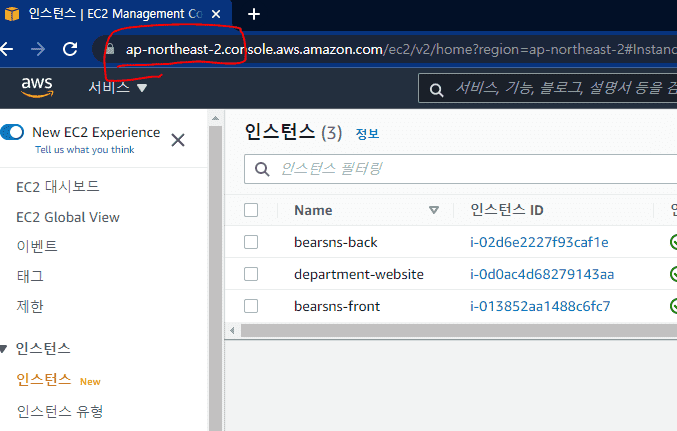Select the bearsns-front row checkbox
This screenshot has width=677, height=431.
click(251, 306)
